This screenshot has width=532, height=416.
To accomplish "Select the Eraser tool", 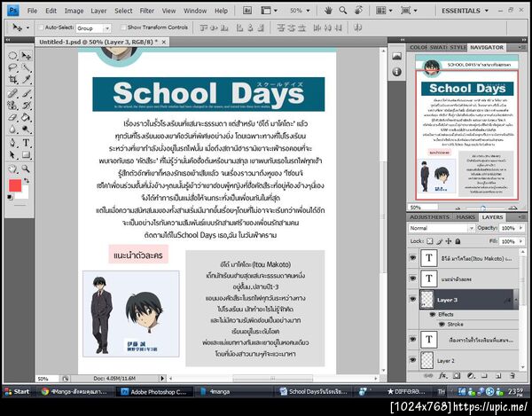I will tap(12, 117).
